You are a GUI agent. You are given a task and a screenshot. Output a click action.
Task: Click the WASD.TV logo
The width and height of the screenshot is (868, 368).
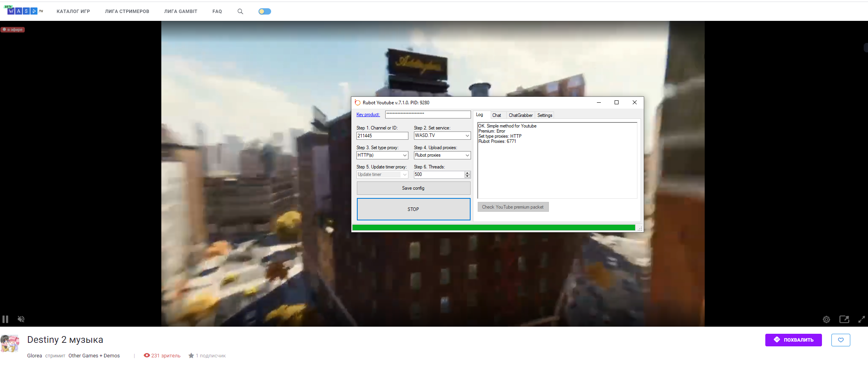tap(25, 11)
